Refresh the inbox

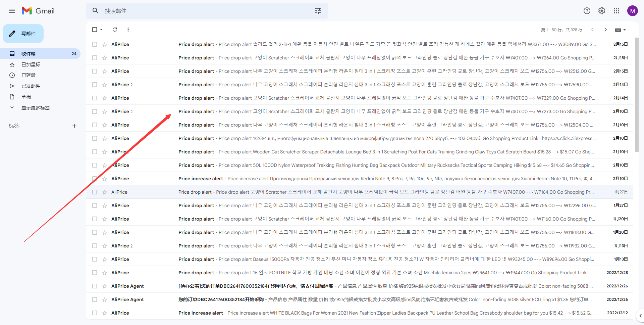(x=115, y=30)
